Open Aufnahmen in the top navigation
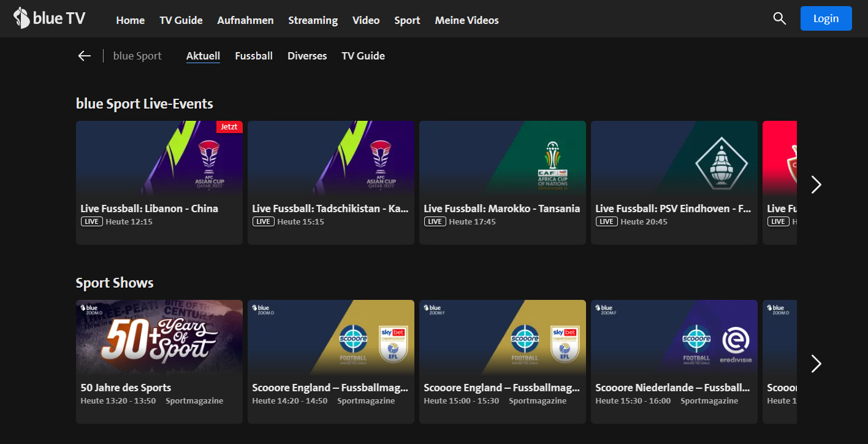 (x=245, y=20)
